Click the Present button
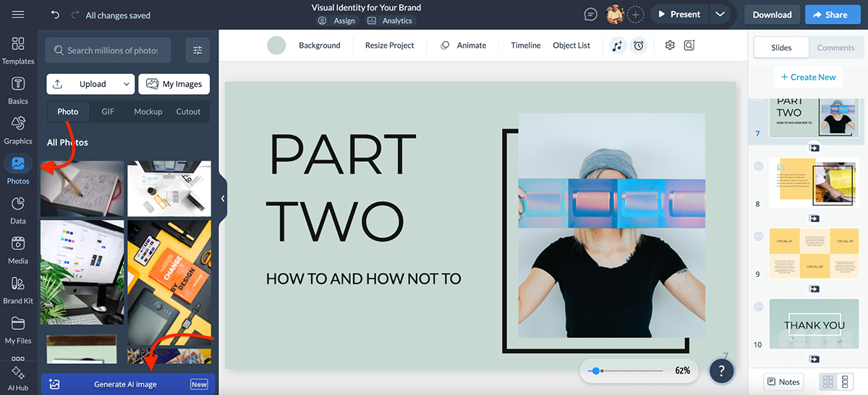The image size is (868, 395). tap(679, 14)
